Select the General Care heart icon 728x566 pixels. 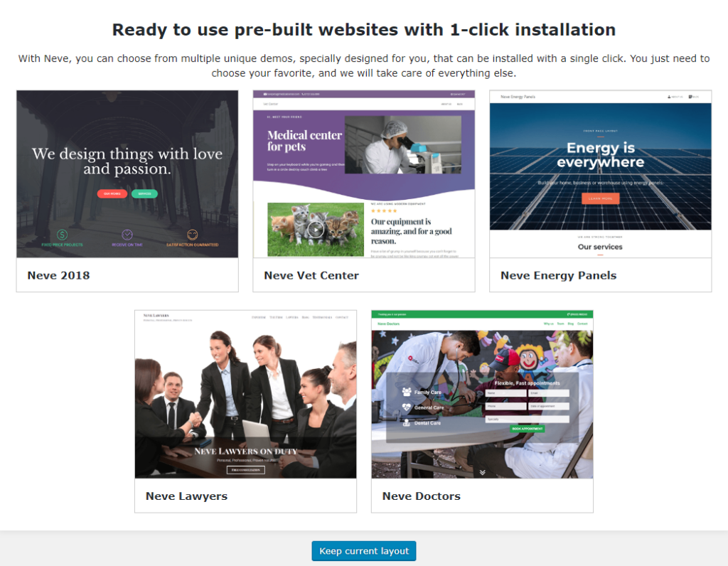pyautogui.click(x=407, y=407)
